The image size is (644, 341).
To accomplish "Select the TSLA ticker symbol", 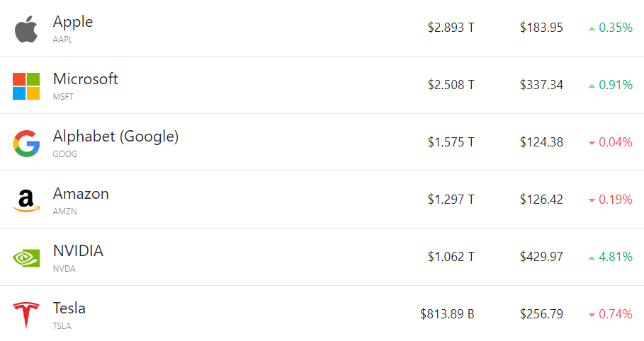I will [x=62, y=326].
